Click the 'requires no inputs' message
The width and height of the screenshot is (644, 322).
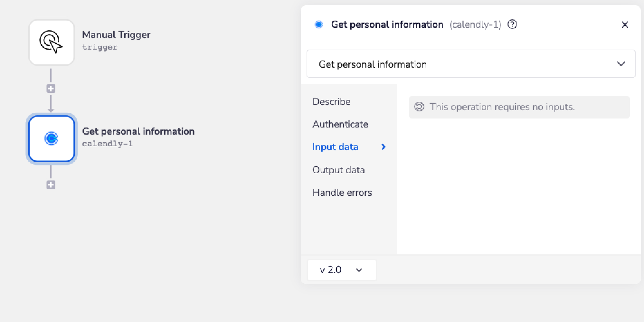click(502, 107)
